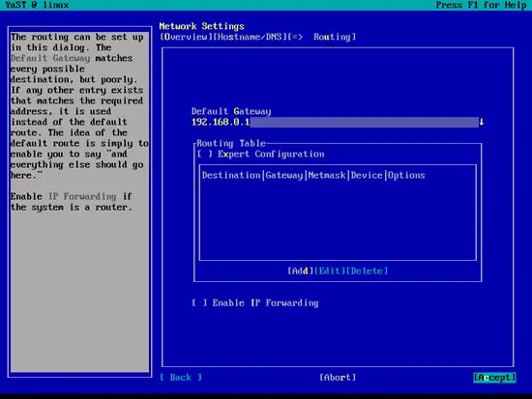Select the Gateway column header
The height and width of the screenshot is (399, 532).
coord(284,175)
